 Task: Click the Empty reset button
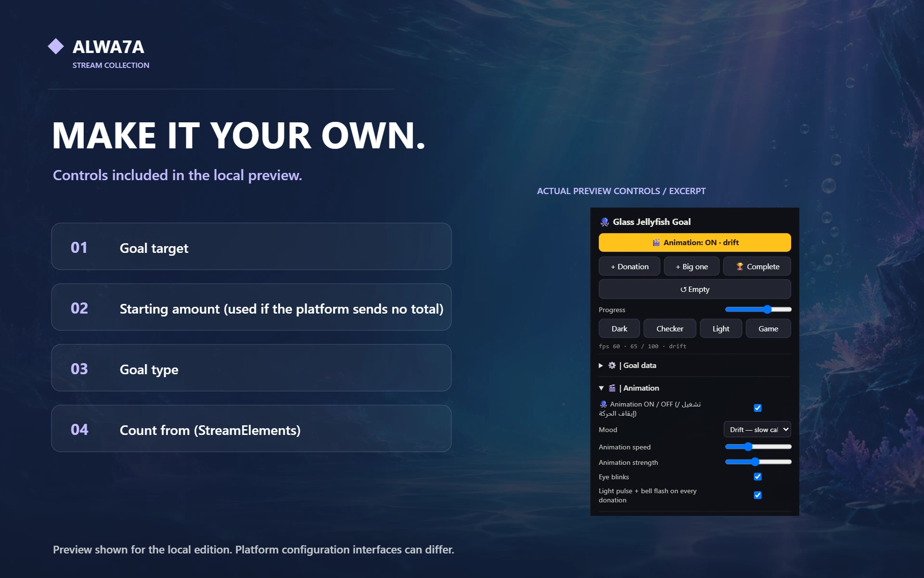(694, 289)
